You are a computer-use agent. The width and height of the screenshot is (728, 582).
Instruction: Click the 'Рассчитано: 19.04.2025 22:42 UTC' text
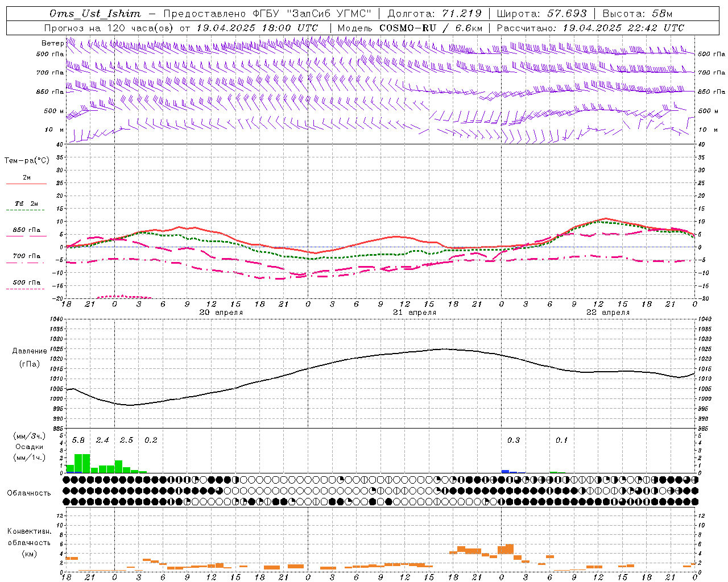[x=590, y=28]
